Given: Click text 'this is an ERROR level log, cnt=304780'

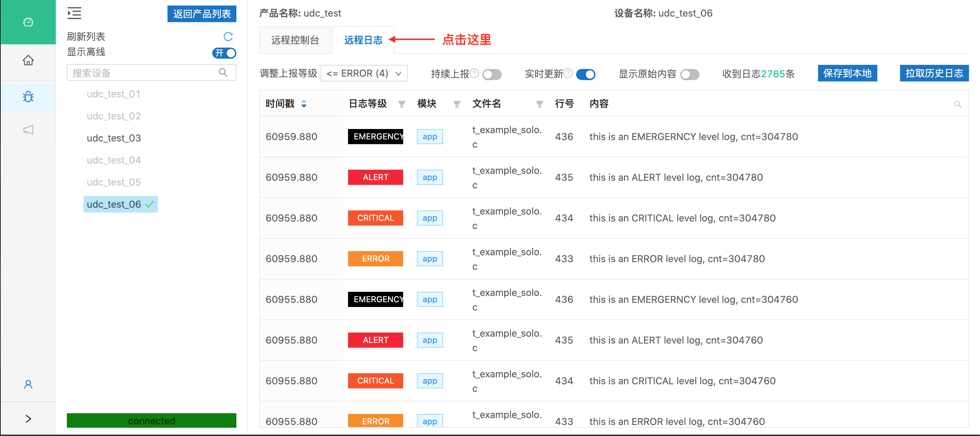Looking at the screenshot, I should [677, 259].
